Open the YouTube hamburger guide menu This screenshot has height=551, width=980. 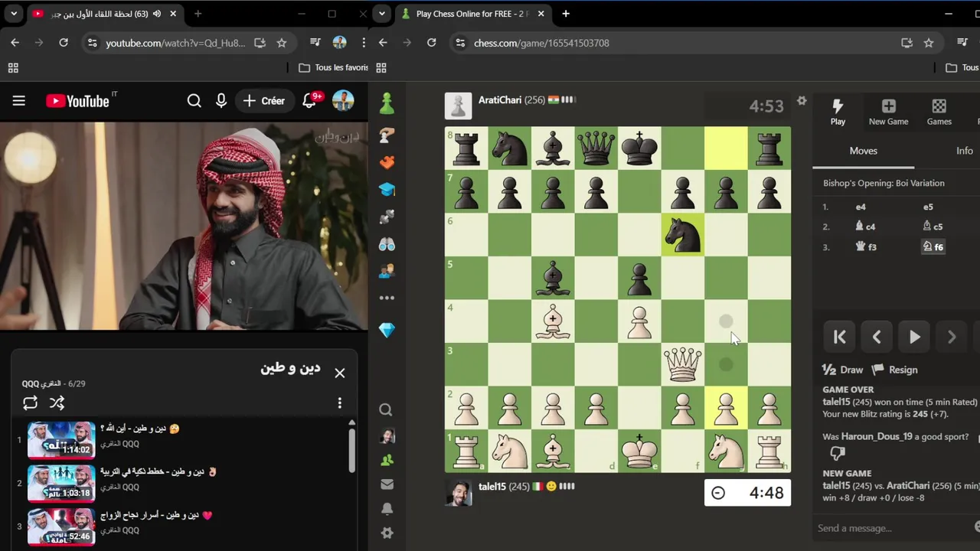(x=19, y=101)
